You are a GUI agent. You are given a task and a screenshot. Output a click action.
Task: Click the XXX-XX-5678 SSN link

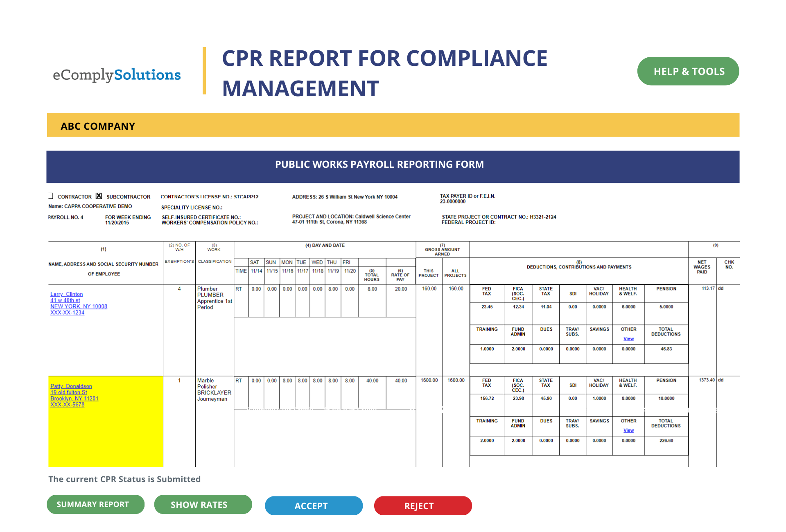[67, 405]
